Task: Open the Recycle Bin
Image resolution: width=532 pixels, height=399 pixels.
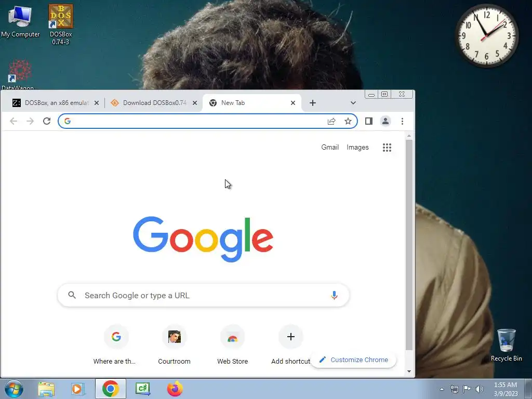Action: [506, 345]
